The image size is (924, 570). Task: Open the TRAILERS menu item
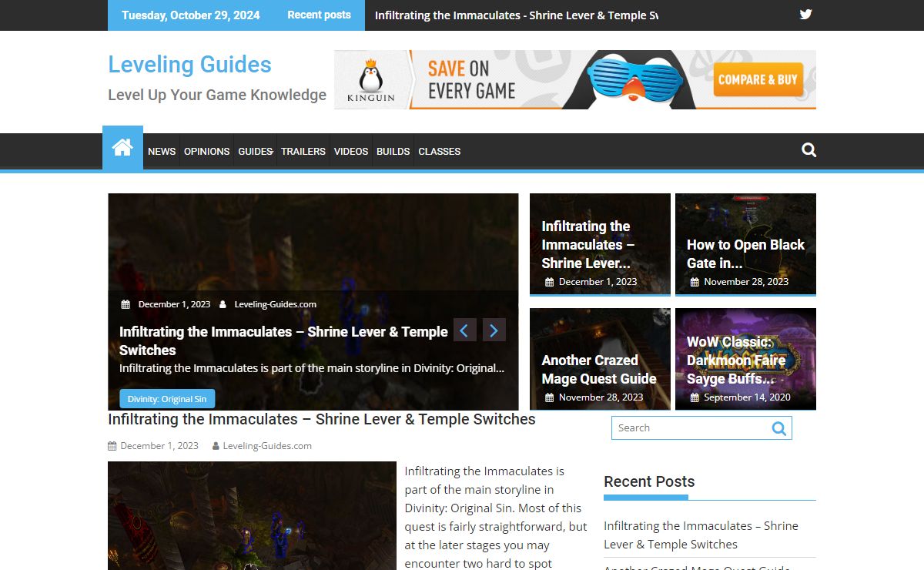click(x=303, y=152)
